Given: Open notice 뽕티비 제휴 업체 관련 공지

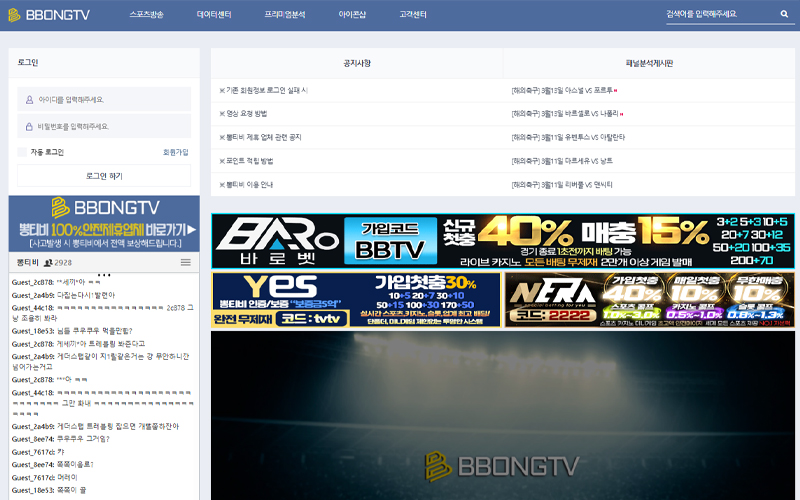Looking at the screenshot, I should (x=260, y=137).
